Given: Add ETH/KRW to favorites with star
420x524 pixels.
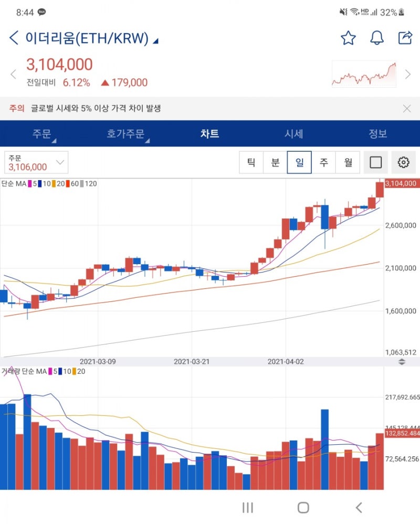Looking at the screenshot, I should [348, 38].
